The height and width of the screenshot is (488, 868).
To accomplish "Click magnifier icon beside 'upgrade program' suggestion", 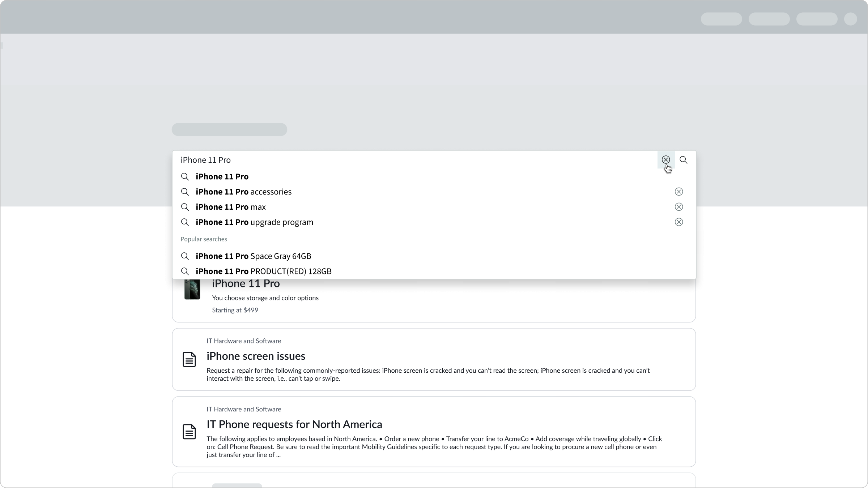I will [x=185, y=222].
